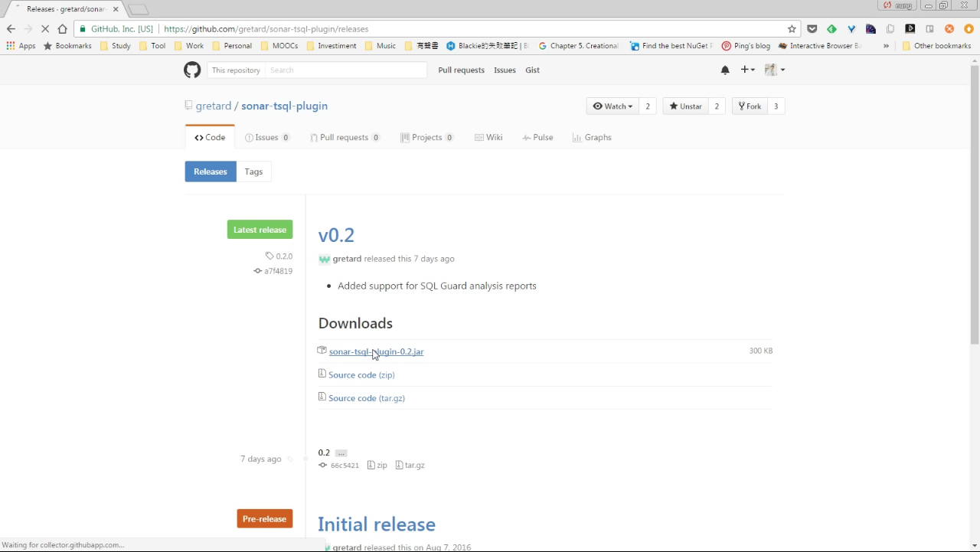Image resolution: width=980 pixels, height=552 pixels.
Task: Open Other bookmarks folder
Action: (x=936, y=46)
